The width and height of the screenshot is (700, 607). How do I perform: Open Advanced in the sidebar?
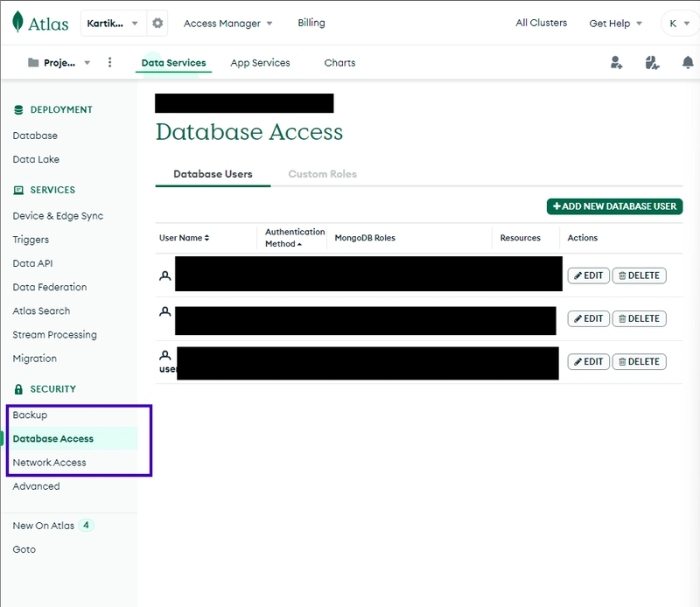point(36,486)
